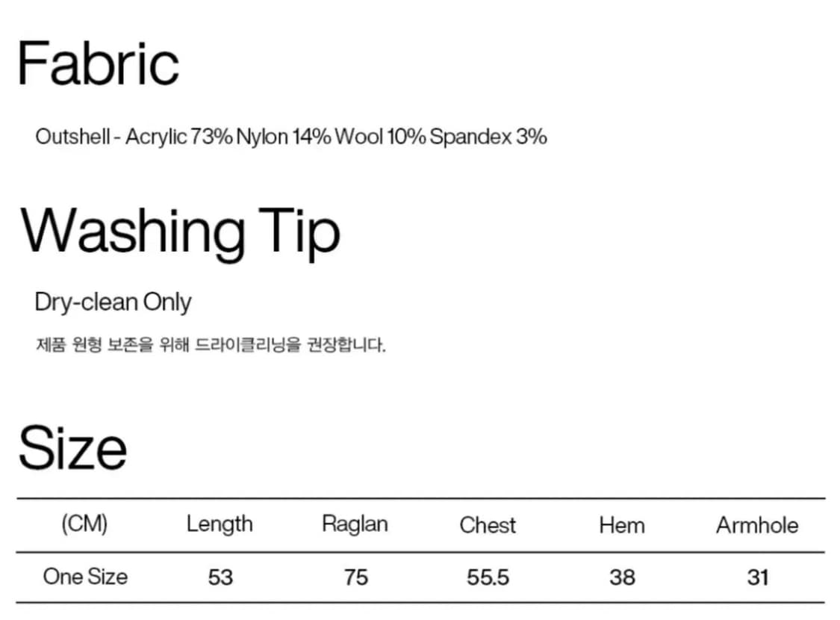The width and height of the screenshot is (840, 620).
Task: Select the Chest column header
Action: click(488, 525)
